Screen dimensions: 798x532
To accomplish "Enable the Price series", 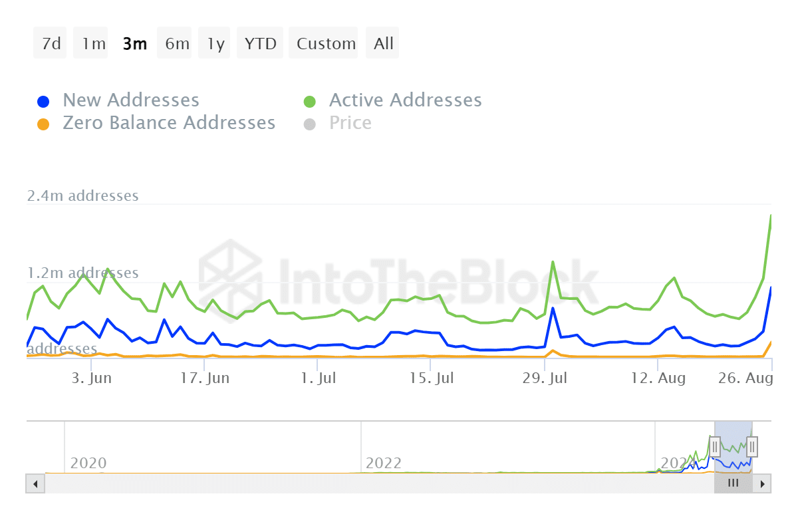I will coord(350,123).
